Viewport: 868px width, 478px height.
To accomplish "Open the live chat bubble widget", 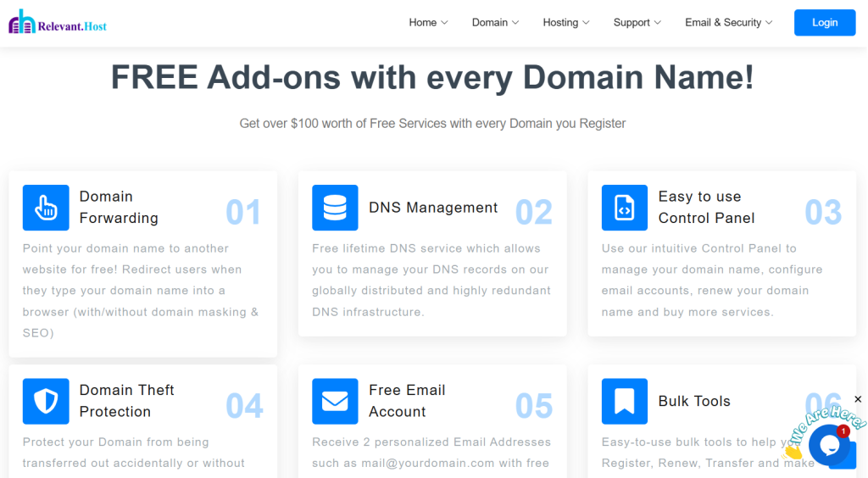I will click(828, 445).
